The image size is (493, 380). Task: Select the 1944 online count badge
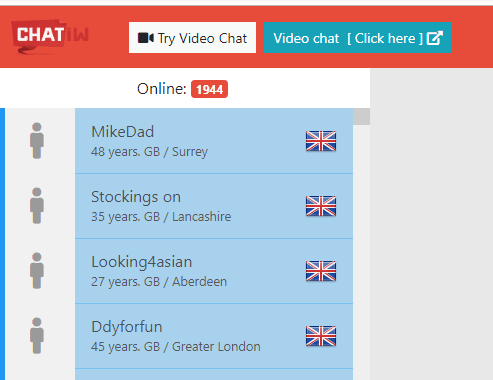click(x=209, y=89)
